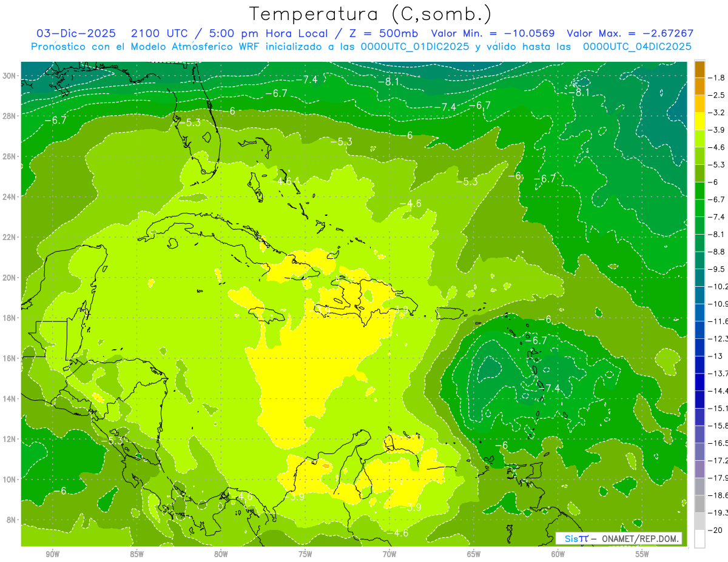Click the "28N" latitude axis label
Viewport: 728px width, 562px height.
coord(10,116)
